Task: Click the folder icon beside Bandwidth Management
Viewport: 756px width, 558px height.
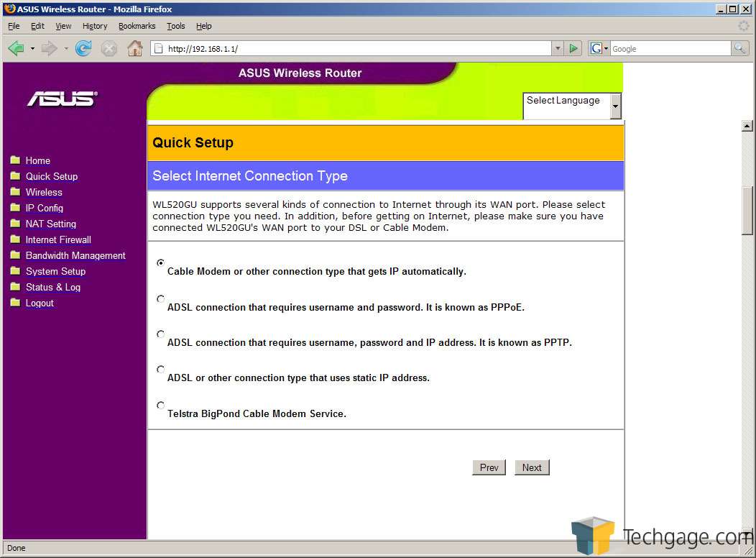Action: [x=15, y=255]
